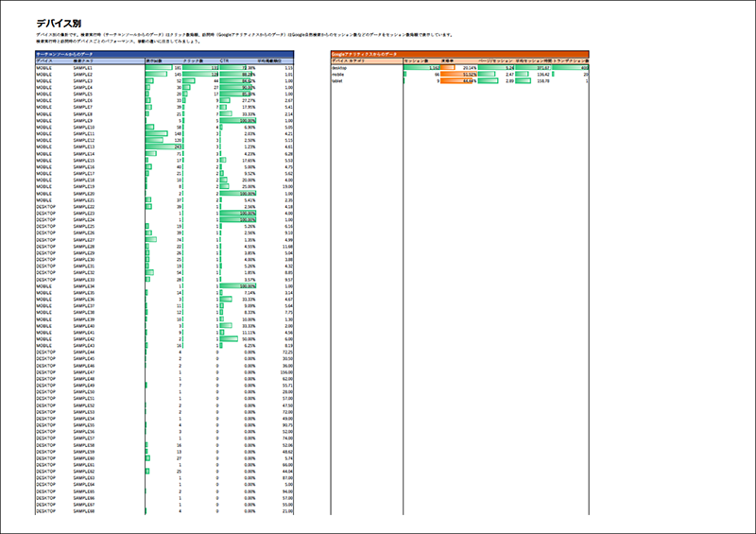Click the 1,162 sessions value for desktop
This screenshot has height=534, width=756.
(434, 68)
